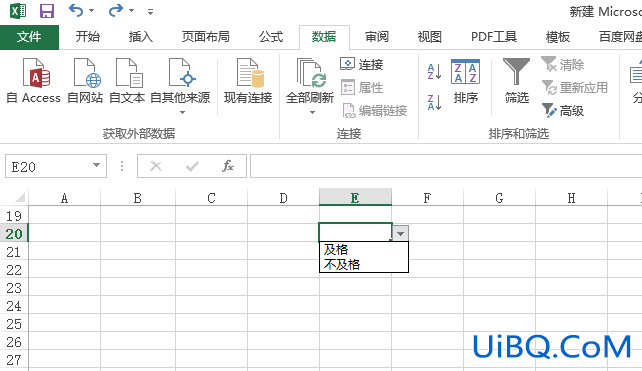Image resolution: width=642 pixels, height=371 pixels.
Task: Select column G header
Action: coord(499,198)
